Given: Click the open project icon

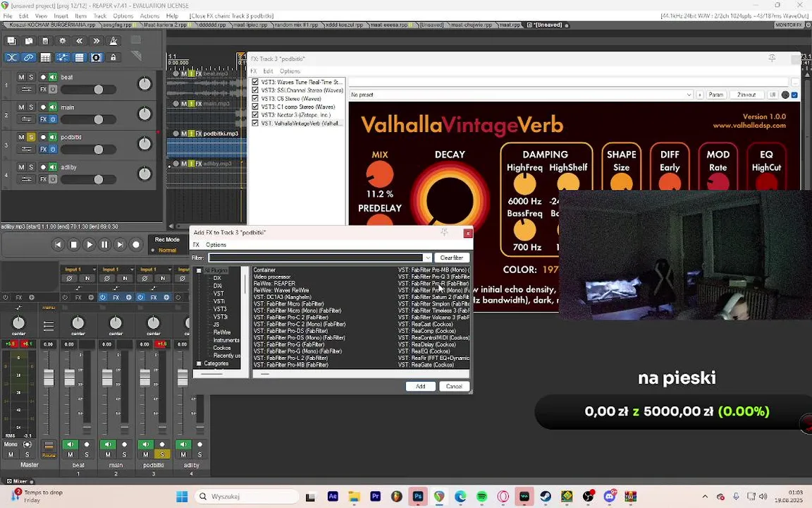Looking at the screenshot, I should tap(28, 41).
